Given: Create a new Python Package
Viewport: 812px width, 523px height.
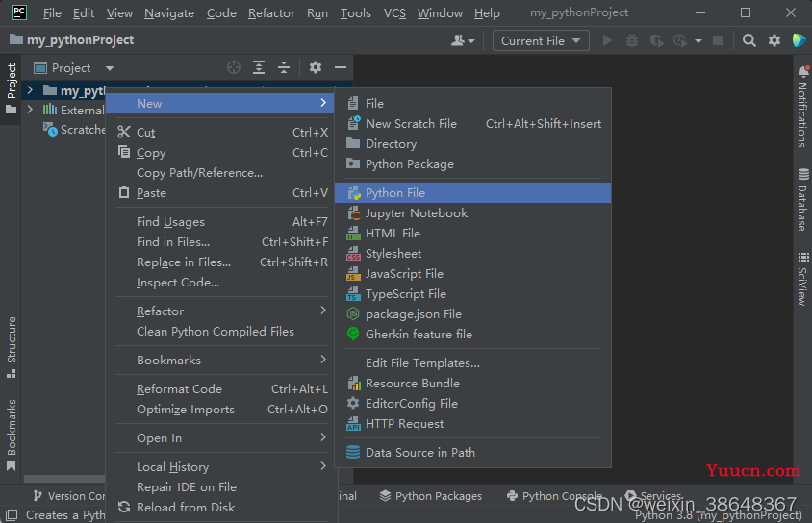Looking at the screenshot, I should [x=472, y=164].
